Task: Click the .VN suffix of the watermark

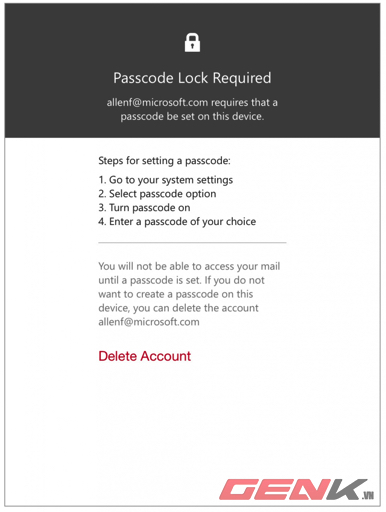Action: tap(368, 495)
